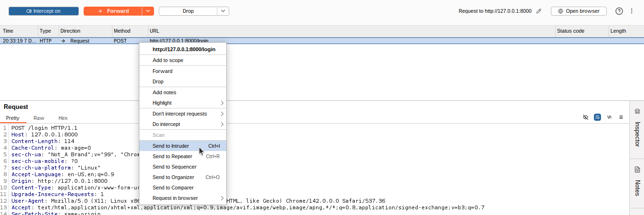Expand the Forward button dropdown arrow

[x=148, y=11]
